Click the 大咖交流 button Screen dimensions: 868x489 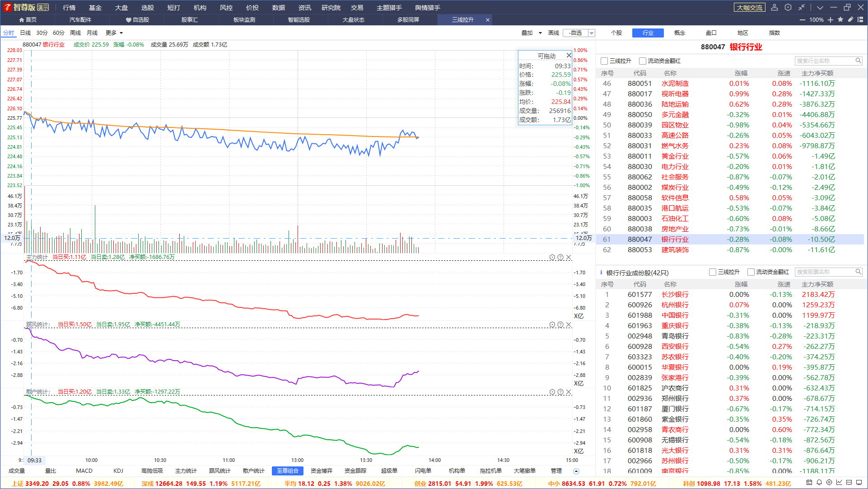click(750, 8)
